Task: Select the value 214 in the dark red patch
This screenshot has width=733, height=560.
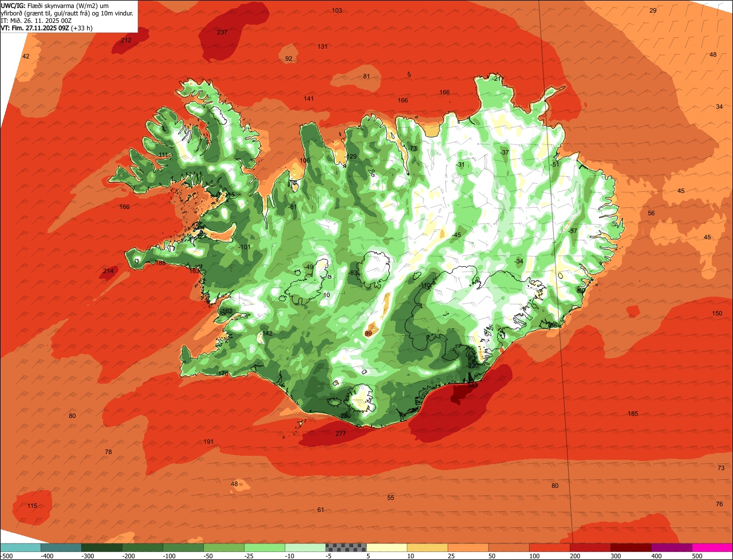Action: (x=108, y=271)
